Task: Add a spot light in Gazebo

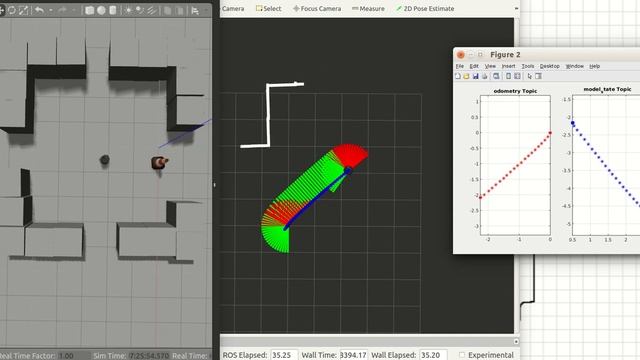Action: point(140,10)
